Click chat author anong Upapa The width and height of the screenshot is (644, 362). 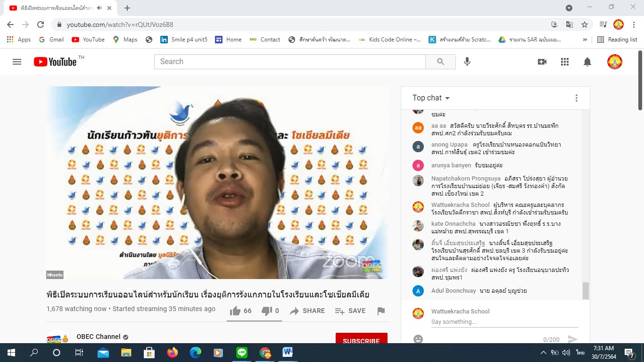tap(449, 145)
